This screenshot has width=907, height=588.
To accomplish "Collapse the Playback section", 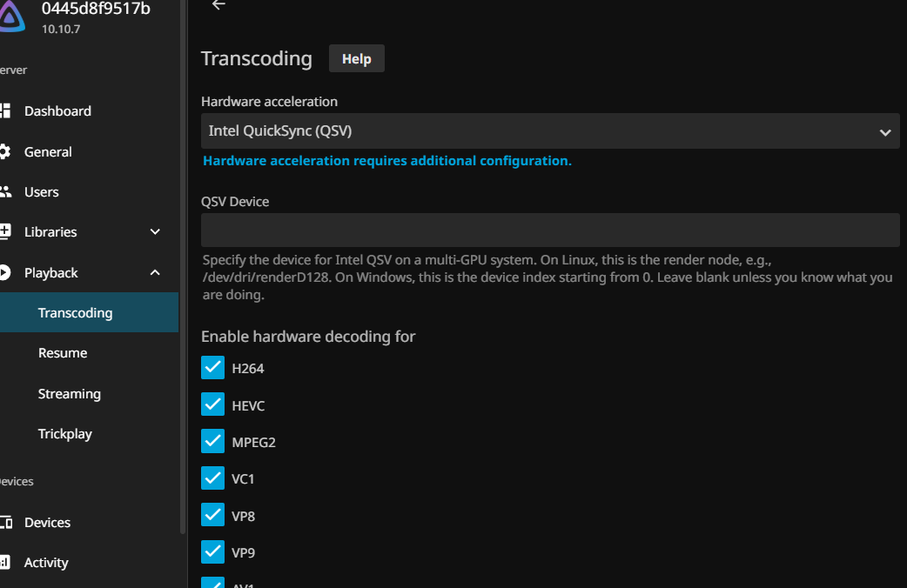I will pyautogui.click(x=154, y=272).
